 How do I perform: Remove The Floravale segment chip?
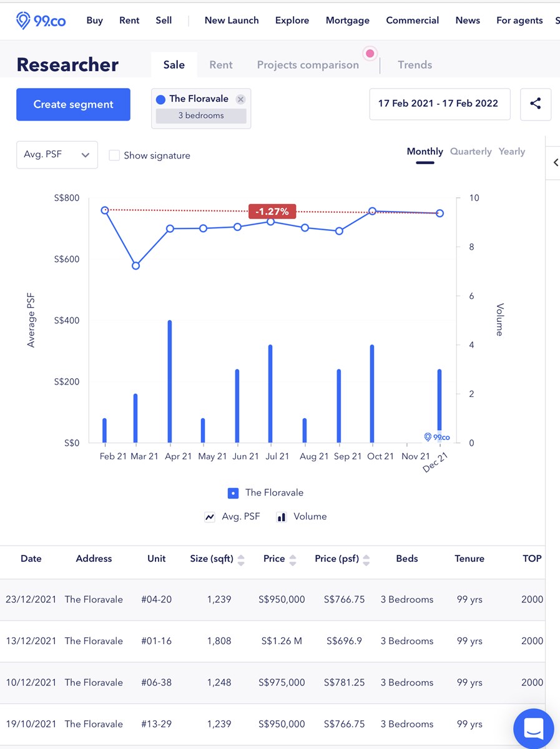click(x=240, y=99)
